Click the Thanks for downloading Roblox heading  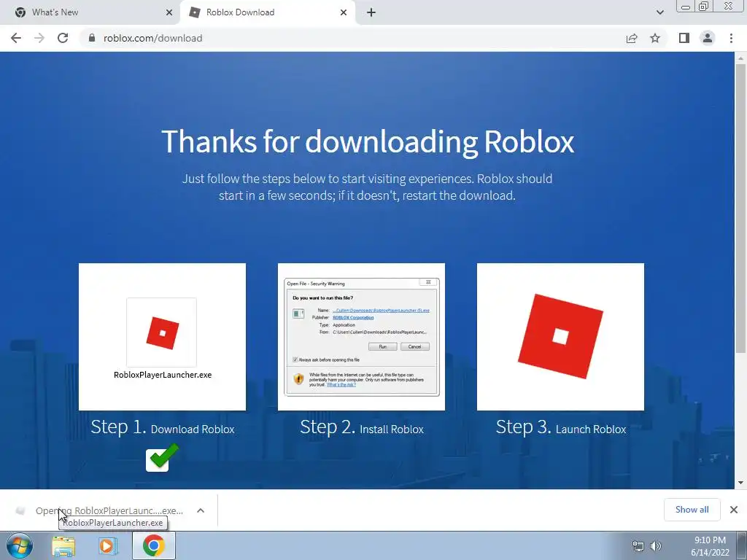[368, 141]
